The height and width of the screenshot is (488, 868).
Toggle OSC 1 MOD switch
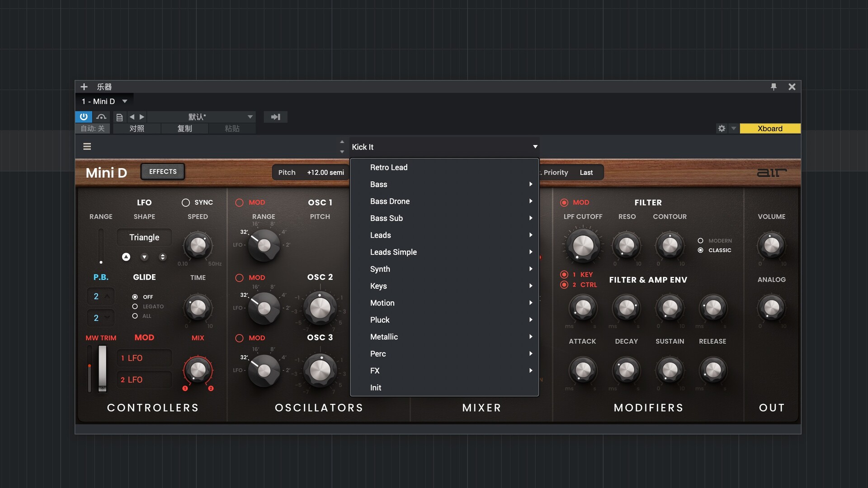tap(240, 202)
